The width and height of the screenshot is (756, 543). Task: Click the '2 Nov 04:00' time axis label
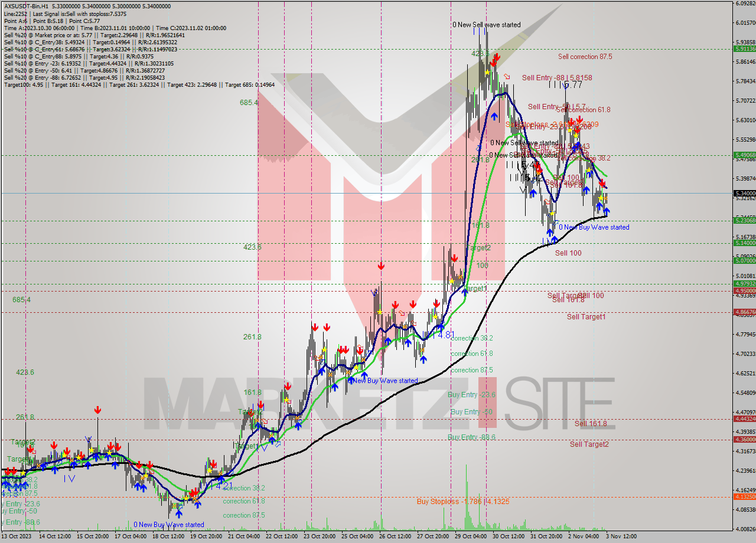coord(584,537)
